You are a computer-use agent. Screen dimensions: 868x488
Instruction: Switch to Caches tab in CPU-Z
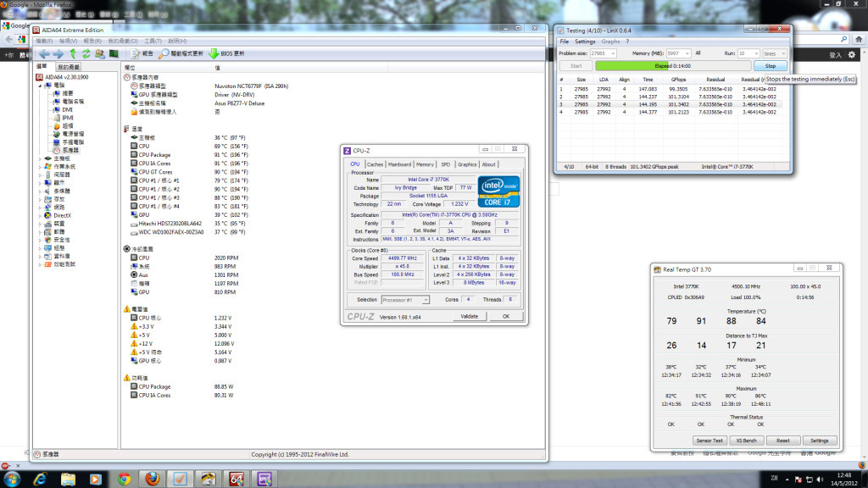[x=375, y=164]
